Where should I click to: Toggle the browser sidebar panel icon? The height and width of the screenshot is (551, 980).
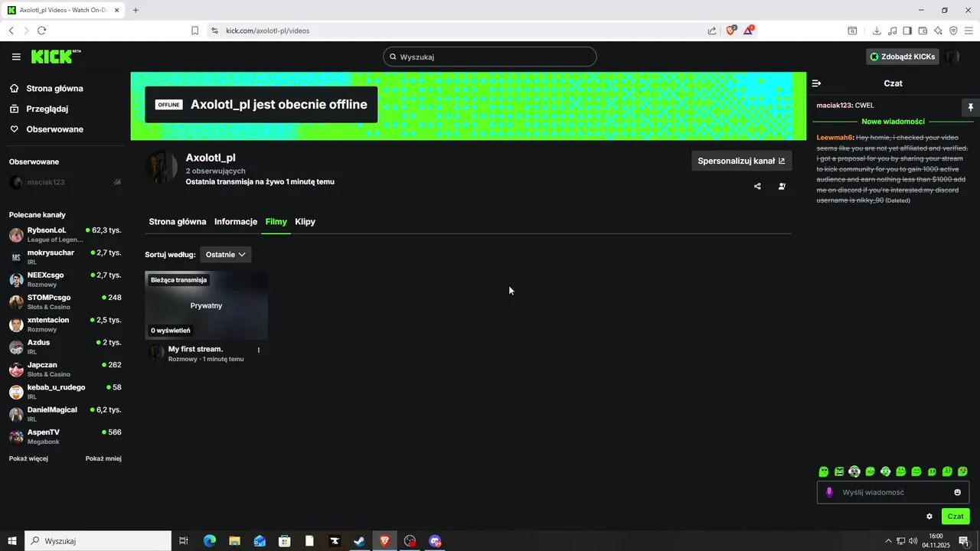(x=907, y=31)
